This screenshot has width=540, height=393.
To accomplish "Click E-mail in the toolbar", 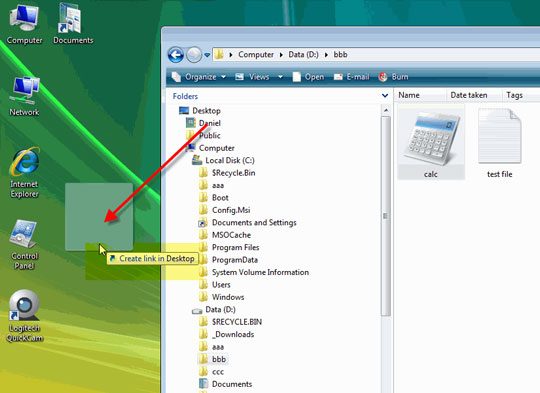I will (351, 77).
